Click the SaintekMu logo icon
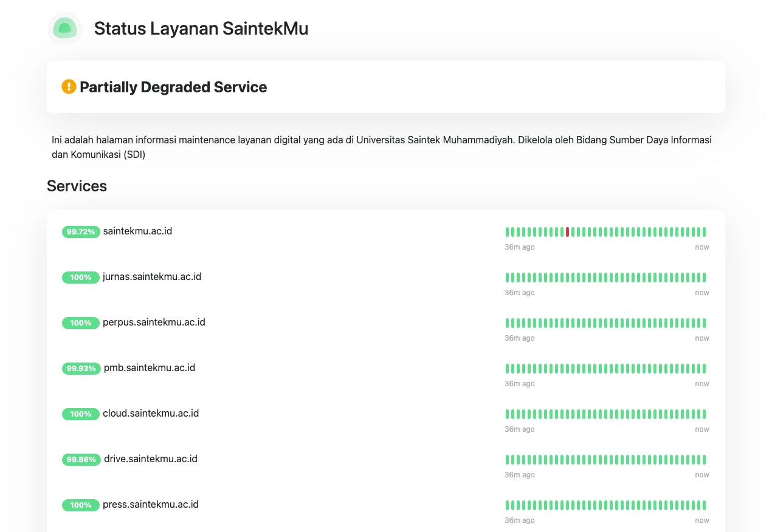The height and width of the screenshot is (532, 772). point(64,28)
